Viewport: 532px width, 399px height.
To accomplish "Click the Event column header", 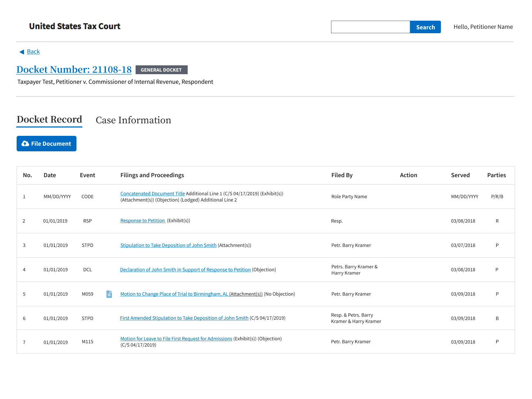I will coord(88,175).
